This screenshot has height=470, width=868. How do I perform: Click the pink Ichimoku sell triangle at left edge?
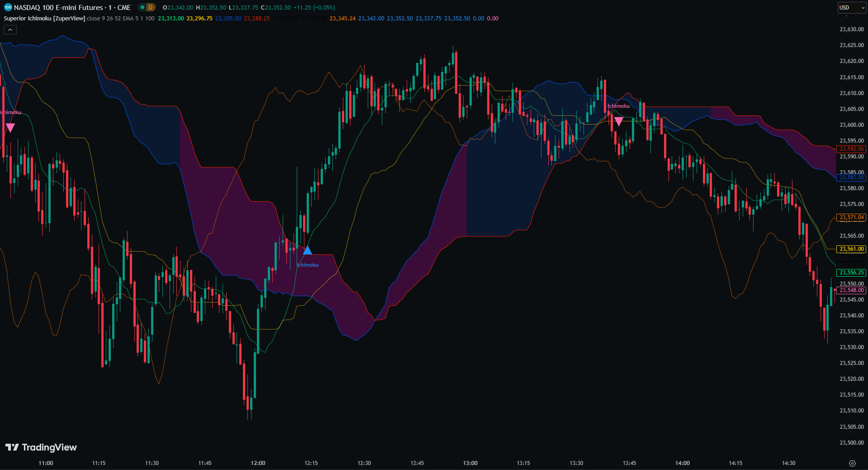pyautogui.click(x=10, y=127)
